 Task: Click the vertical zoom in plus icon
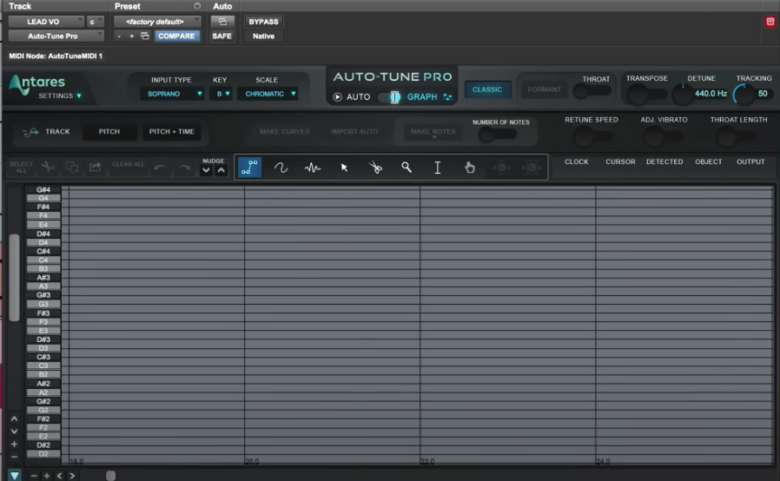[14, 444]
